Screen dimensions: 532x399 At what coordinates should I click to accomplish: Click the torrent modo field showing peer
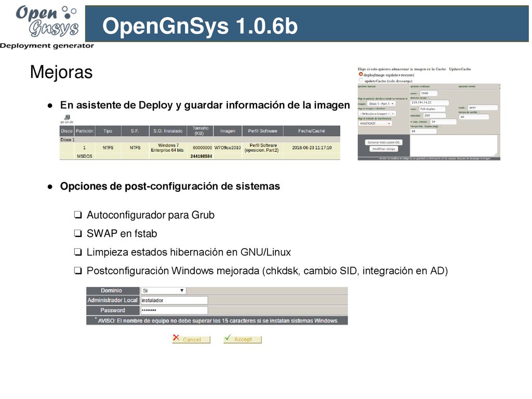(x=483, y=108)
